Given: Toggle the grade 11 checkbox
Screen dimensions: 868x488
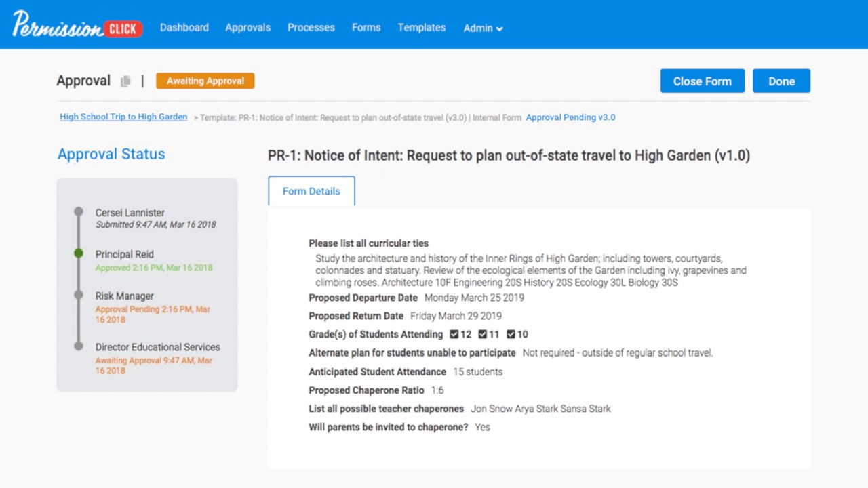Looking at the screenshot, I should point(484,334).
